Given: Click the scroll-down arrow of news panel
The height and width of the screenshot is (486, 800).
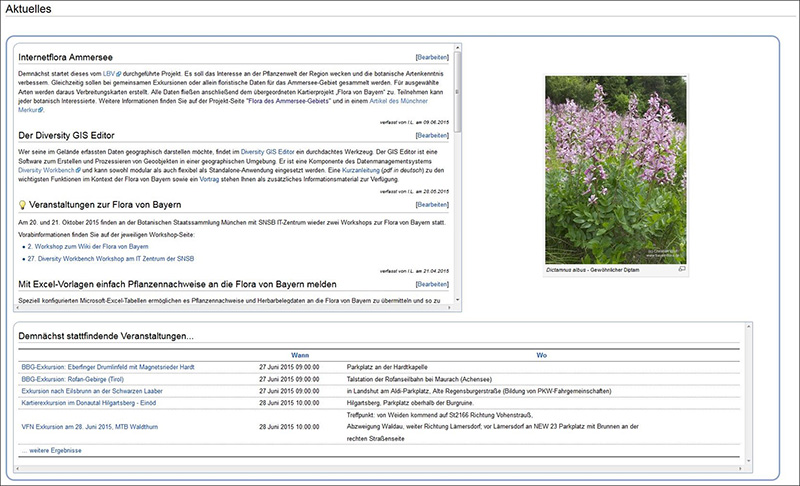Looking at the screenshot, I should click(458, 300).
